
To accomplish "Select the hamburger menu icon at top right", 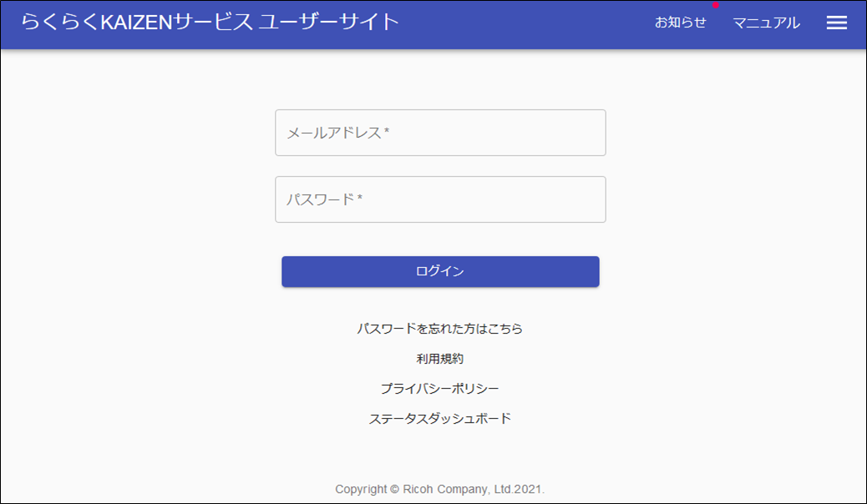I will tap(836, 23).
